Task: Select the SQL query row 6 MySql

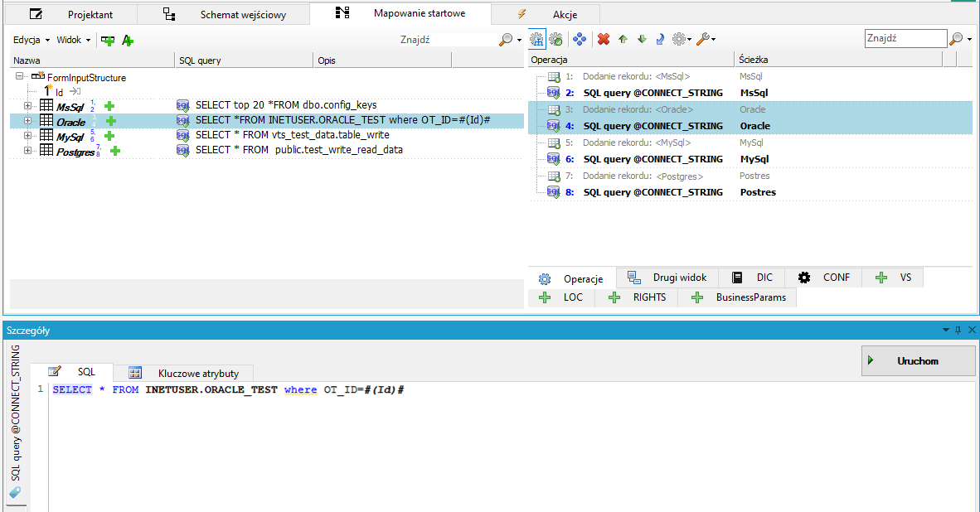Action: coord(750,159)
